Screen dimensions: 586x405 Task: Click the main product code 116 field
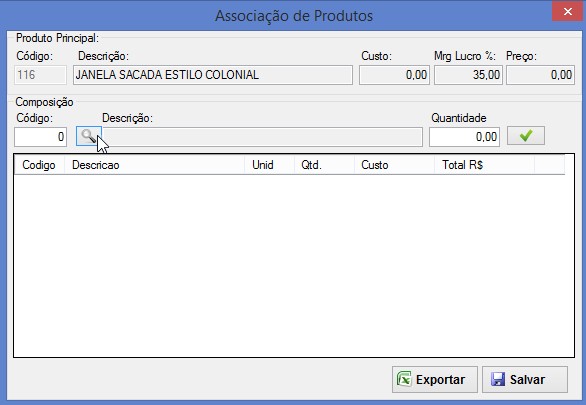(x=40, y=75)
